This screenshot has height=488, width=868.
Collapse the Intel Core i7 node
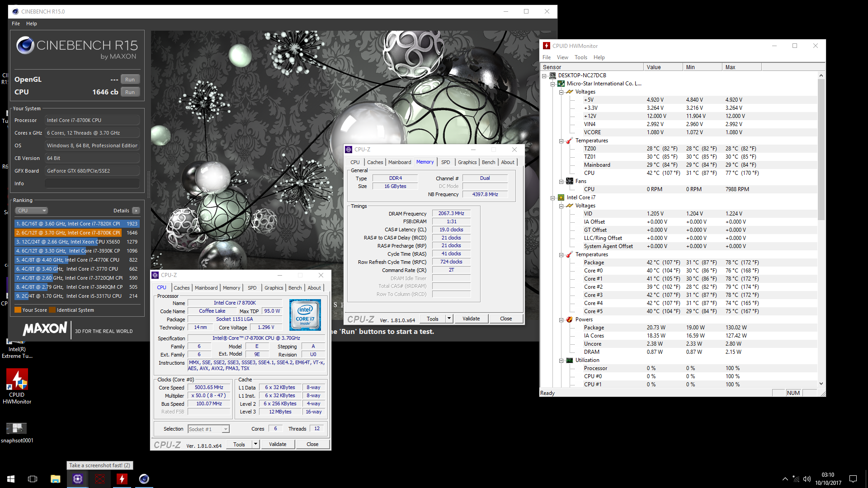(552, 198)
